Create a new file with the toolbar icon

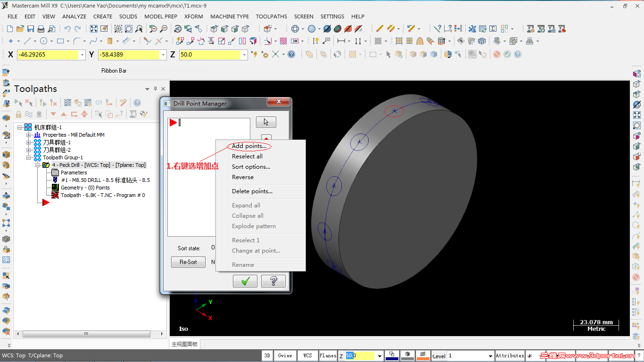(10, 29)
